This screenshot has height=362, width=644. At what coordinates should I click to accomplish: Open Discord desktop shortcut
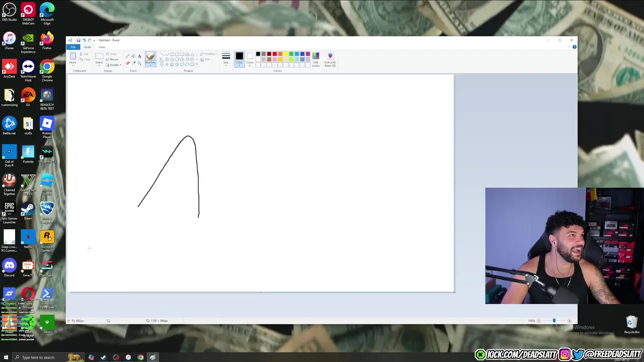[9, 268]
